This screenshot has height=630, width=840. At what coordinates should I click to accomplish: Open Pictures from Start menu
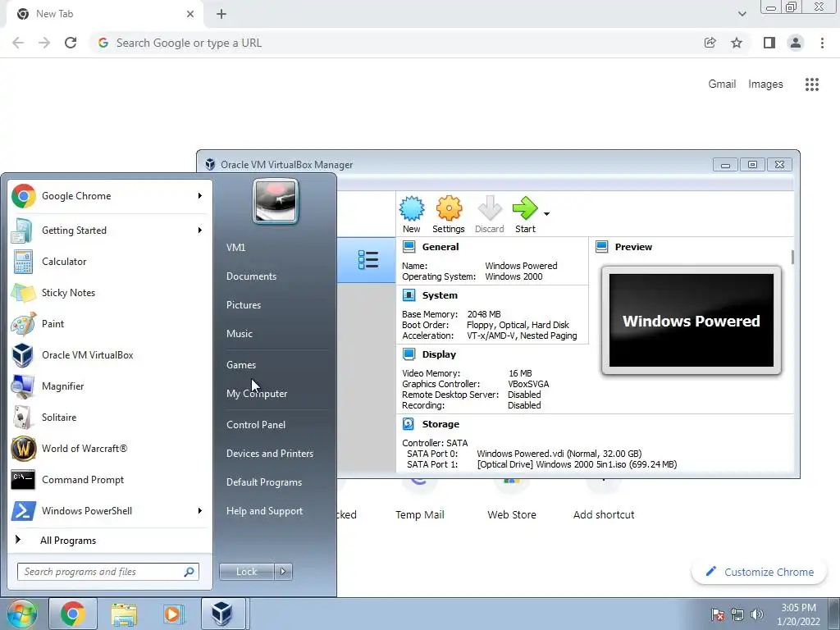pyautogui.click(x=244, y=305)
